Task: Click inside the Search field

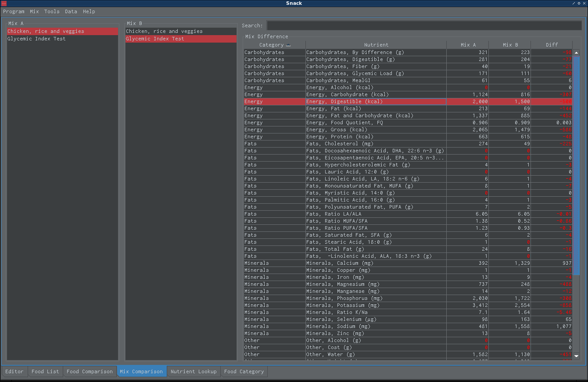Action: (424, 25)
